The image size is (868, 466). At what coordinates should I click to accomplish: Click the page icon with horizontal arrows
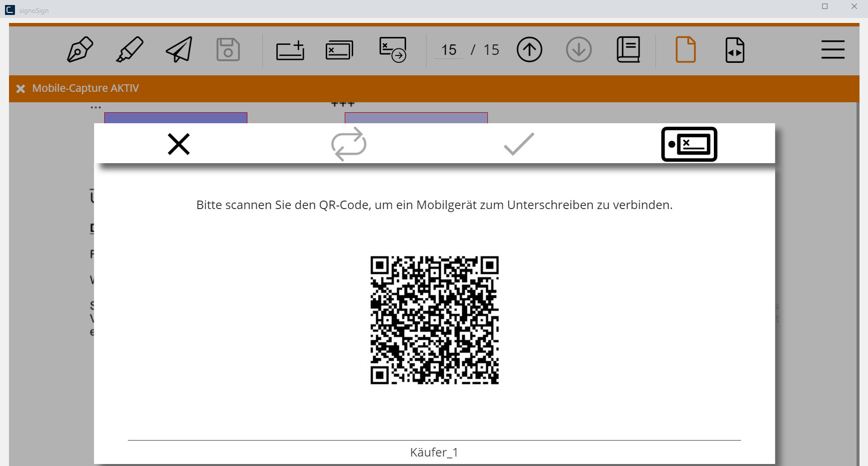734,50
